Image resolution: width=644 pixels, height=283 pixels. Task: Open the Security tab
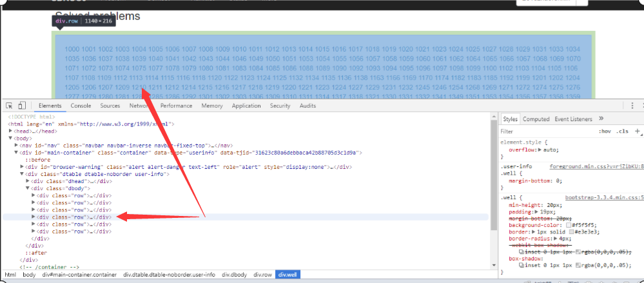[x=280, y=106]
